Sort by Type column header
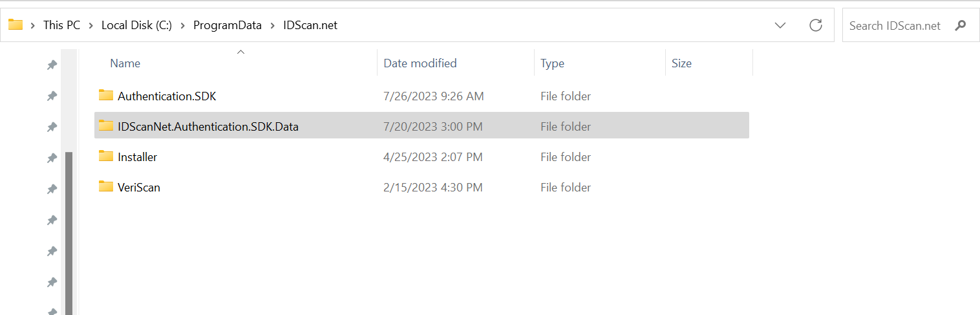This screenshot has height=315, width=980. point(552,63)
